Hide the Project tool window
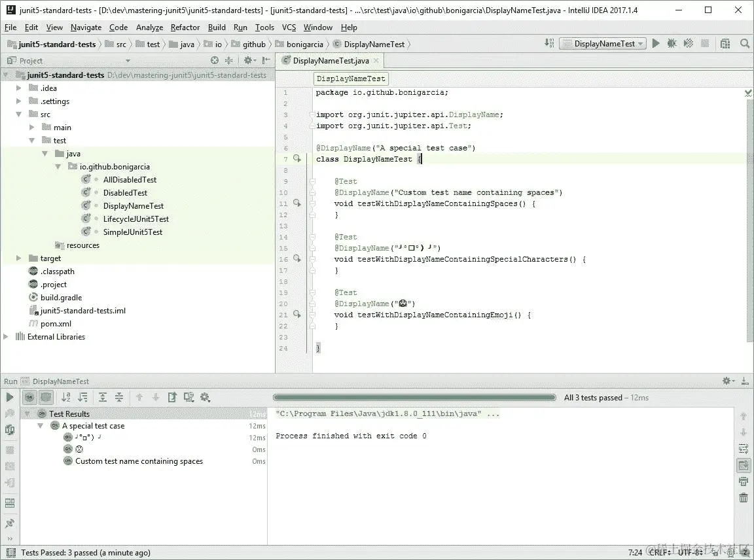754x560 pixels. pos(266,61)
